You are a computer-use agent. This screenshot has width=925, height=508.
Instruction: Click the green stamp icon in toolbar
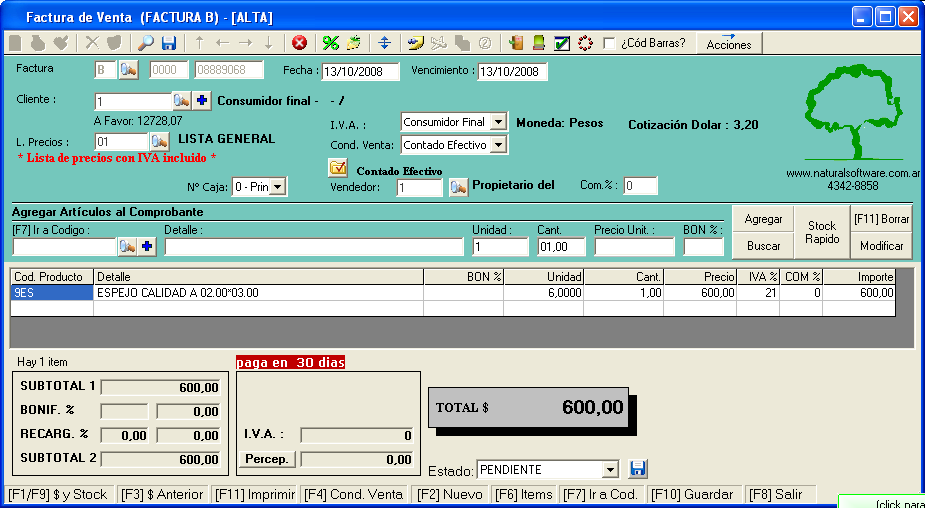pyautogui.click(x=538, y=43)
